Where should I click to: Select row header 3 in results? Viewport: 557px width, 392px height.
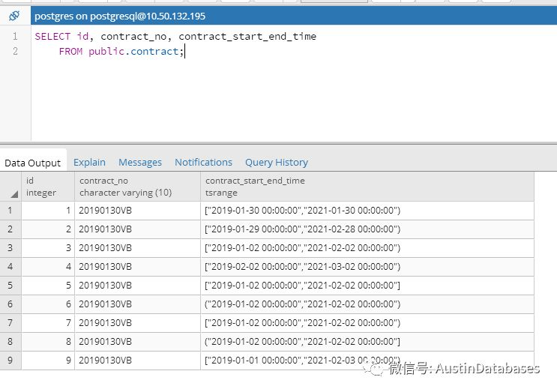click(10, 248)
